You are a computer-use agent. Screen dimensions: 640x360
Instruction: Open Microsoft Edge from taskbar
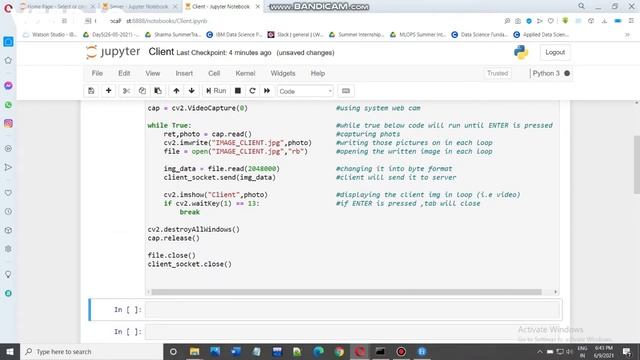(x=318, y=351)
